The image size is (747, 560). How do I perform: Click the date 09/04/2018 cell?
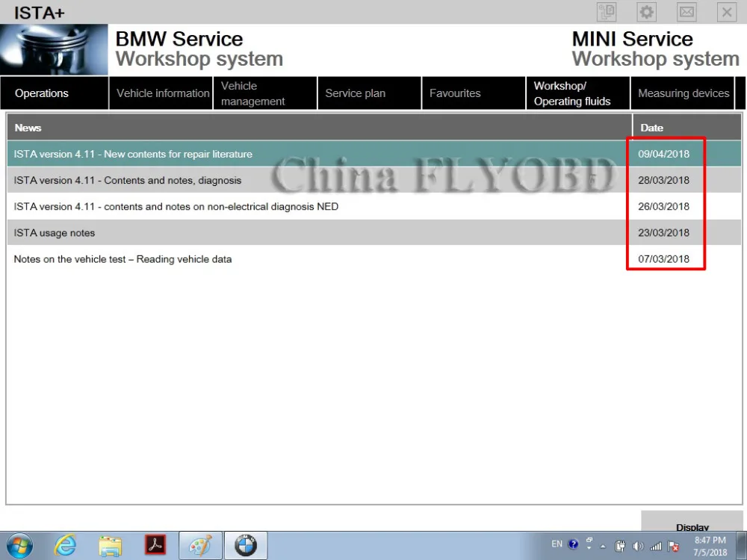tap(663, 154)
